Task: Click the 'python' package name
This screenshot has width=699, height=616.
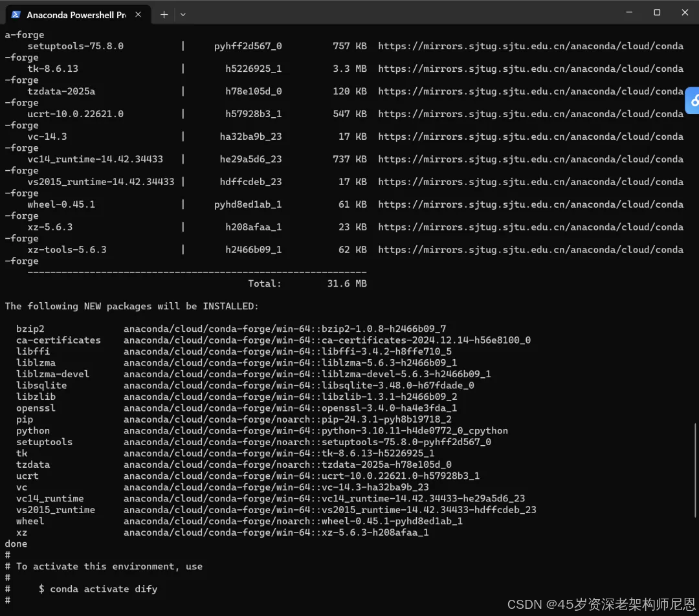Action: click(33, 430)
